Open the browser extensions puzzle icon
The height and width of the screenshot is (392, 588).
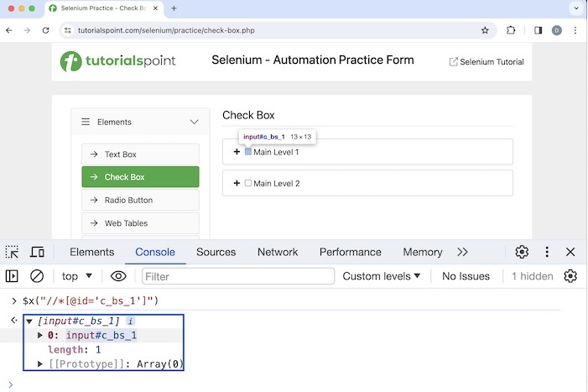[511, 30]
